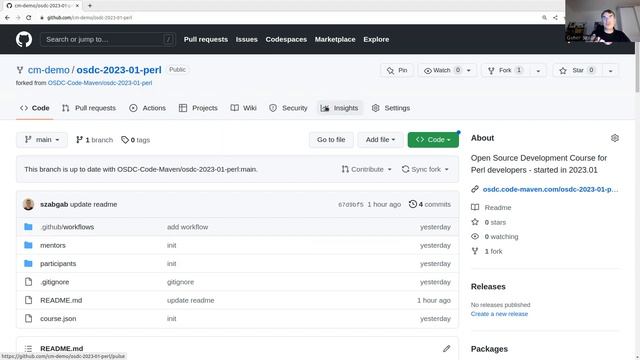Image resolution: width=640 pixels, height=360 pixels.
Task: Click the zoom magnifier icon in address bar
Action: pyautogui.click(x=544, y=18)
